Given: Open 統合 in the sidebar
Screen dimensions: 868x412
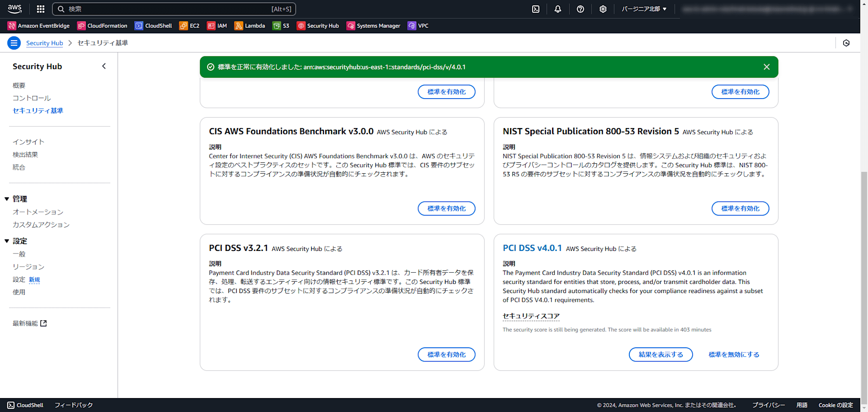Looking at the screenshot, I should [19, 167].
